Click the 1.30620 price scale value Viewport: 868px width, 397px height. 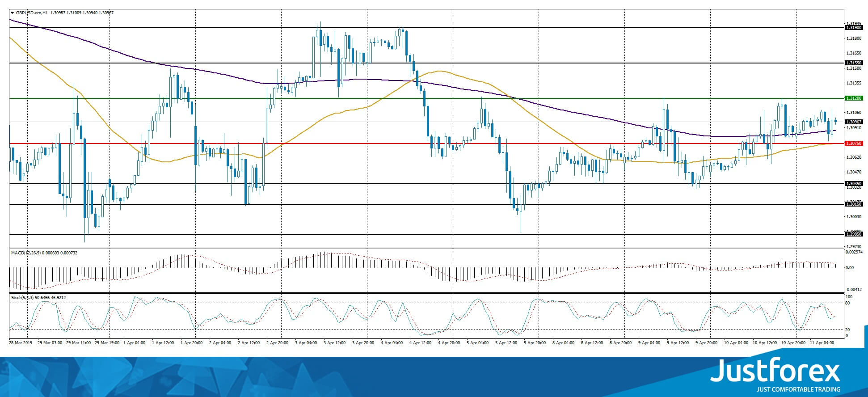click(x=854, y=157)
